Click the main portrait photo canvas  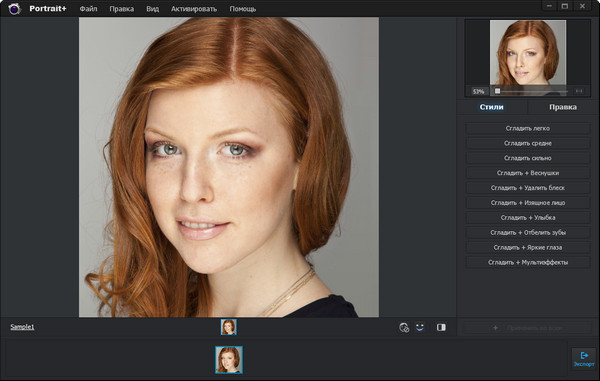click(229, 167)
